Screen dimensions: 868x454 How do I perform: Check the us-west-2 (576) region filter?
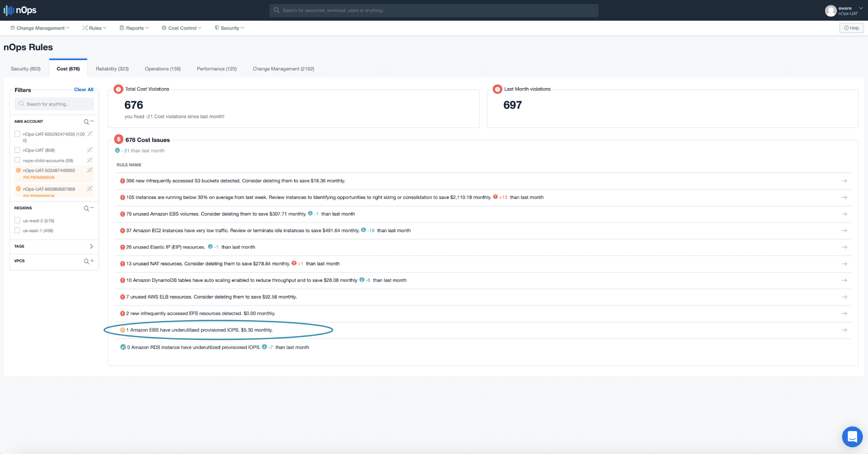17,220
